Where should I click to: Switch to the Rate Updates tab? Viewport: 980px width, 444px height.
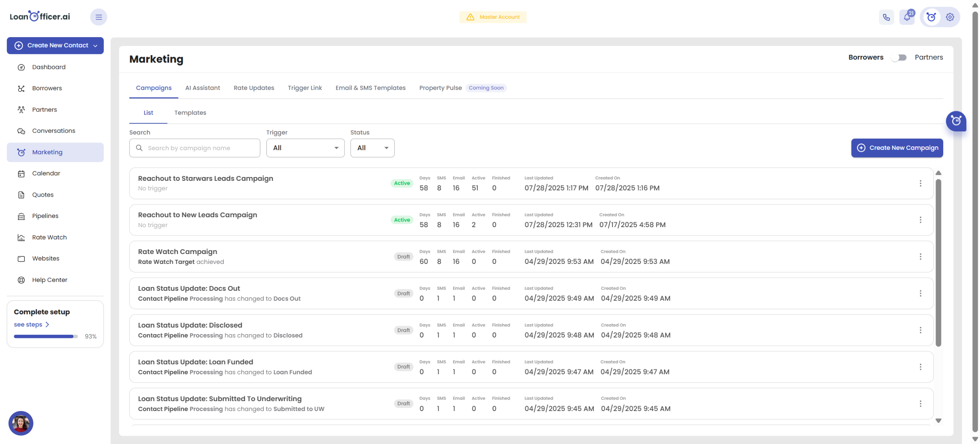coord(254,88)
